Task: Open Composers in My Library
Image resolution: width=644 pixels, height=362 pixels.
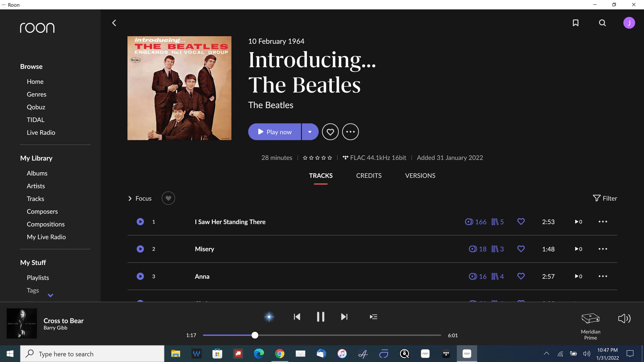Action: (x=42, y=212)
